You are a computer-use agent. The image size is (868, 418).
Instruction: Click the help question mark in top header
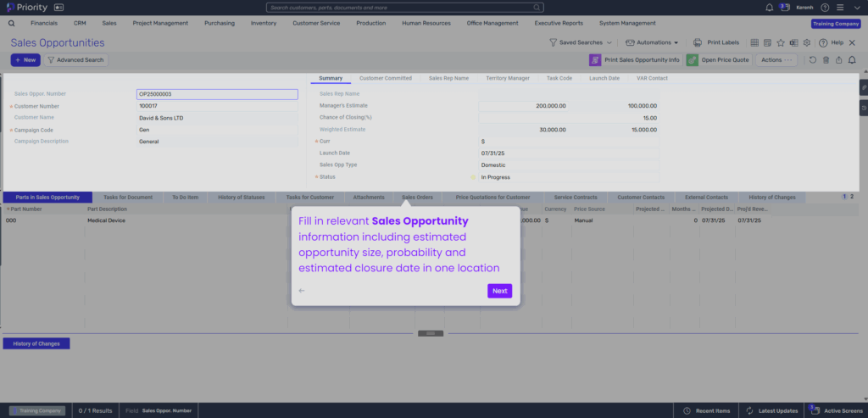825,8
